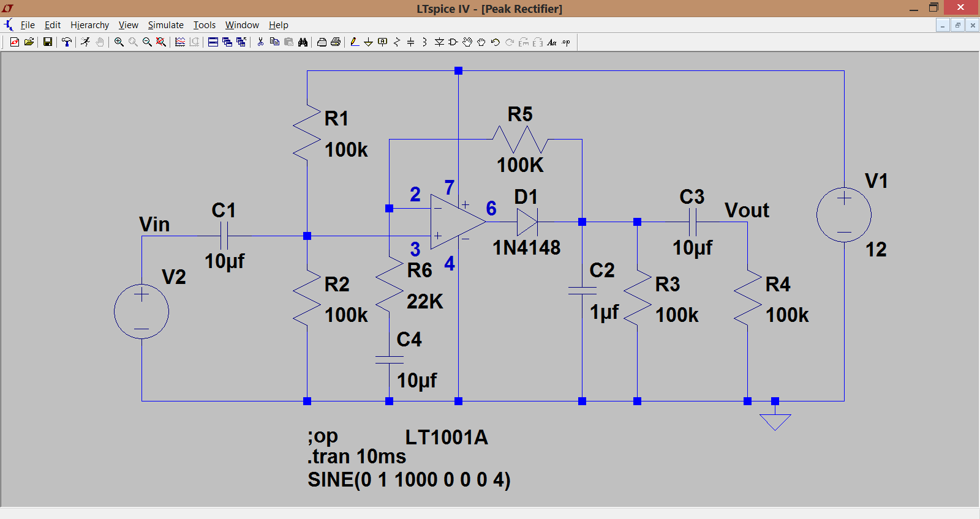This screenshot has height=519, width=980.
Task: Open the Window menu
Action: (x=242, y=25)
